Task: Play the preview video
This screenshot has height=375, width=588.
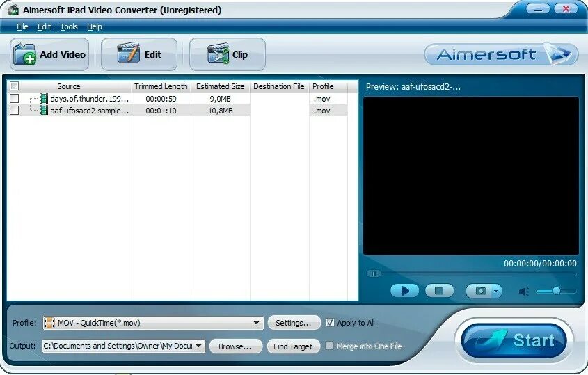Action: point(404,291)
